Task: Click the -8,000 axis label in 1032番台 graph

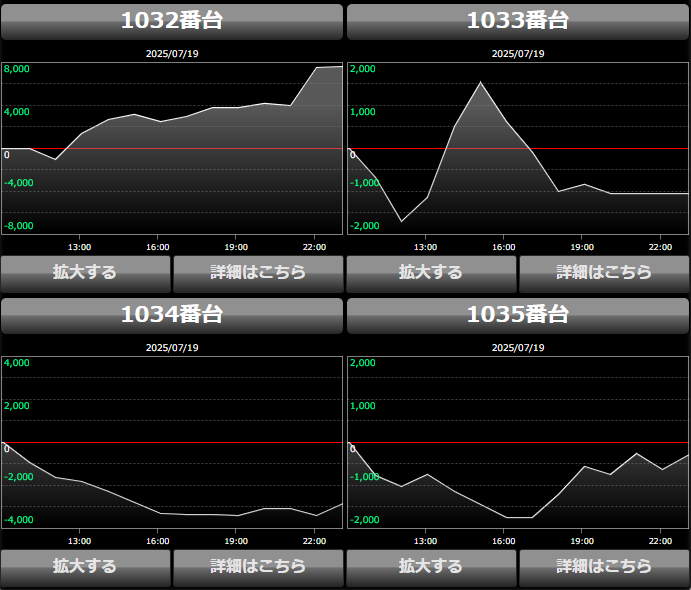Action: (x=19, y=226)
